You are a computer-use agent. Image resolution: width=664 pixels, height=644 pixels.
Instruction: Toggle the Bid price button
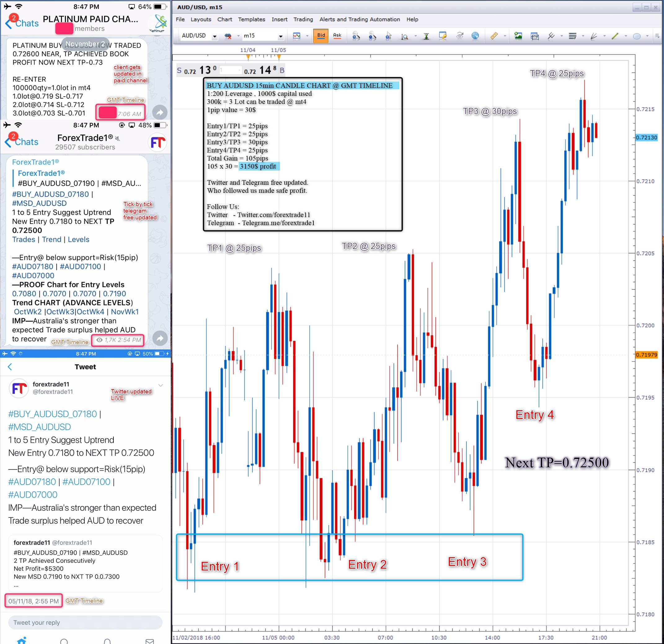coord(321,36)
